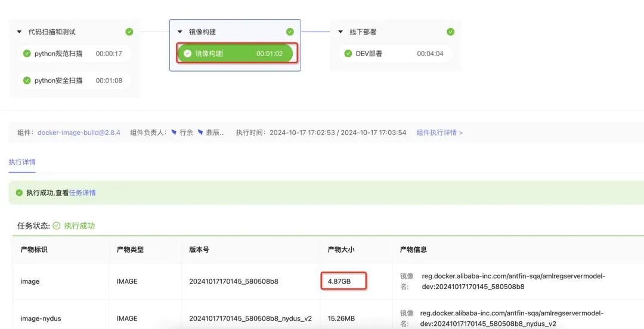Click the owner 行余
The width and height of the screenshot is (644, 329).
(x=186, y=133)
